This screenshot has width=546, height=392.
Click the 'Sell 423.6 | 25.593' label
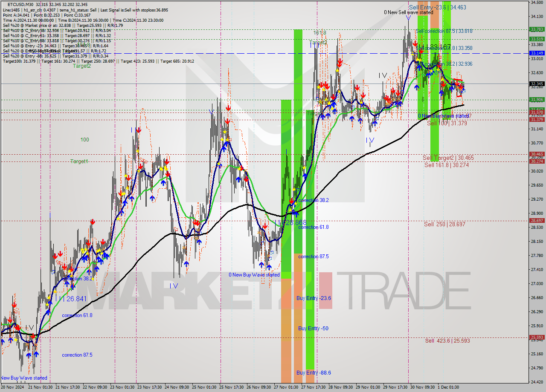pyautogui.click(x=447, y=340)
